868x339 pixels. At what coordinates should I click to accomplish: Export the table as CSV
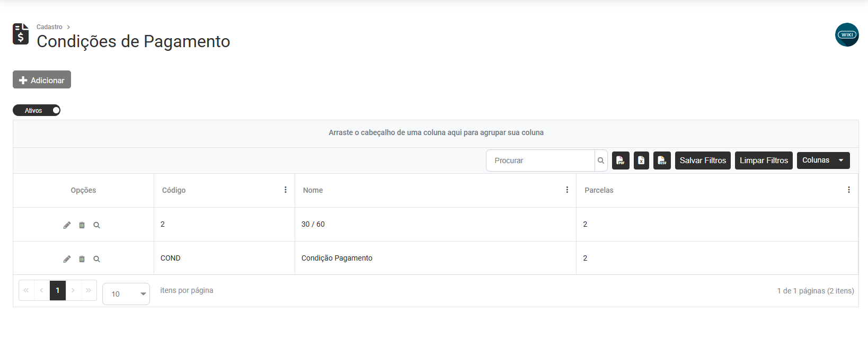pos(662,160)
